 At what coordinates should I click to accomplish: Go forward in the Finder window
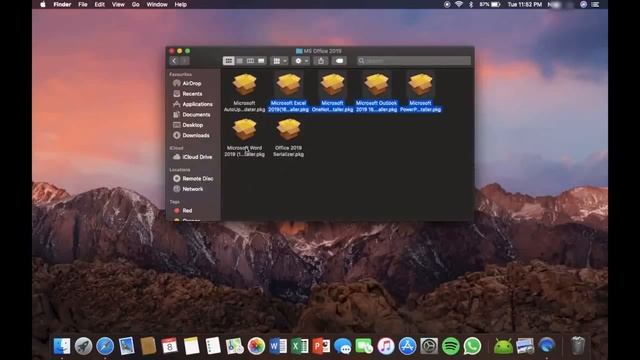click(184, 61)
